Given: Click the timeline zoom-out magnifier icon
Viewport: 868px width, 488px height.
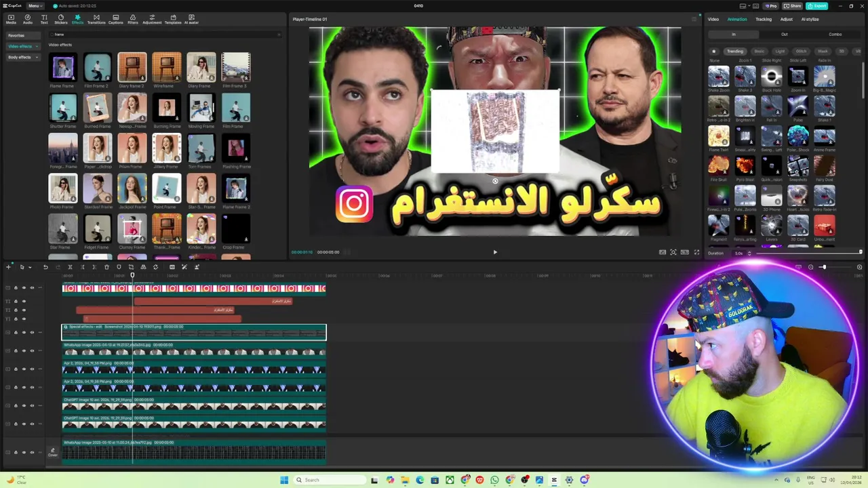Looking at the screenshot, I should [810, 267].
